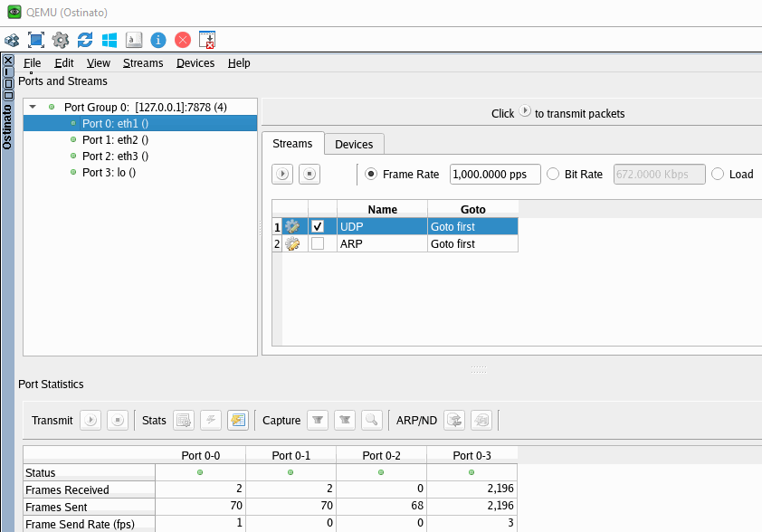Select the Bit Rate radio button
The image size is (762, 532).
click(x=553, y=174)
